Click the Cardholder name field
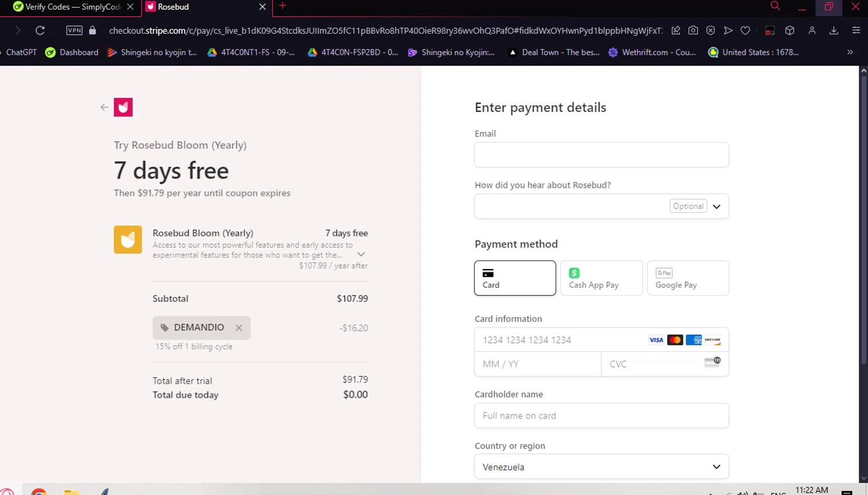This screenshot has width=868, height=495. [601, 416]
